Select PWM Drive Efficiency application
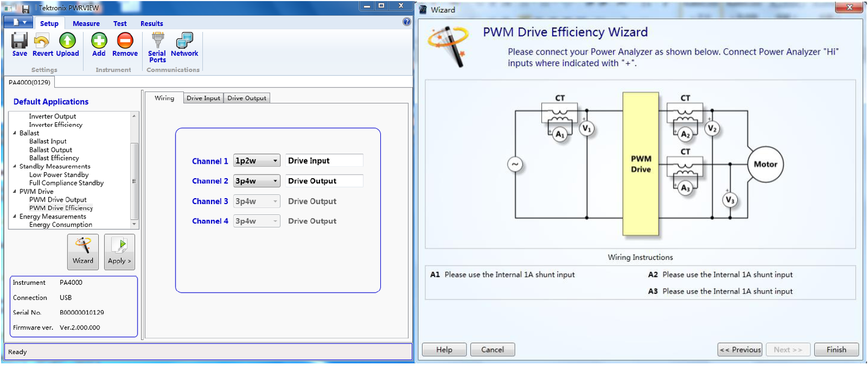The height and width of the screenshot is (366, 868). 61,208
